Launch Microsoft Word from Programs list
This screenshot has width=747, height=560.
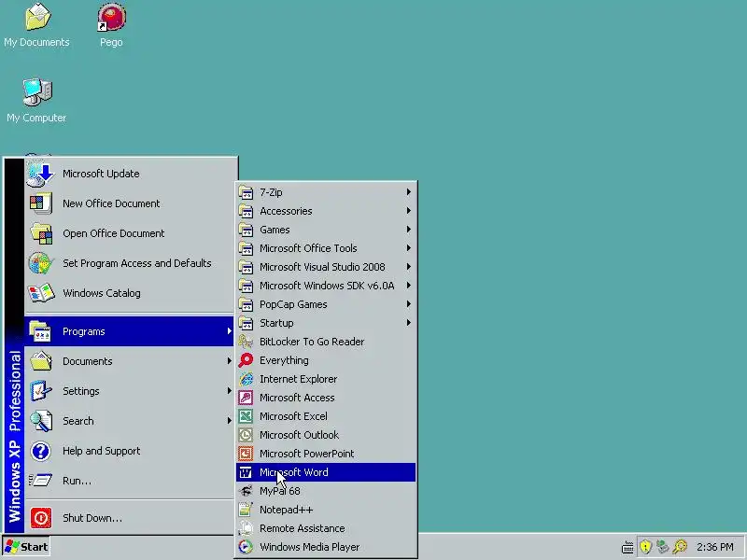tap(326, 472)
